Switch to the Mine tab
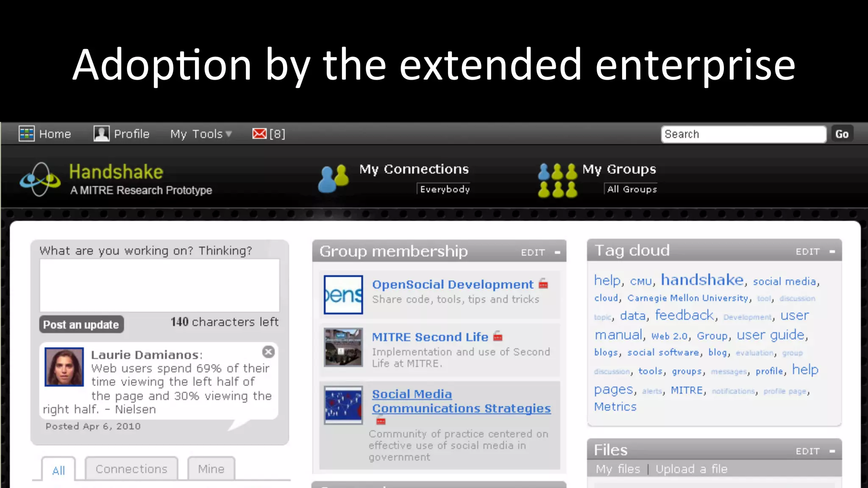868x488 pixels. [211, 469]
